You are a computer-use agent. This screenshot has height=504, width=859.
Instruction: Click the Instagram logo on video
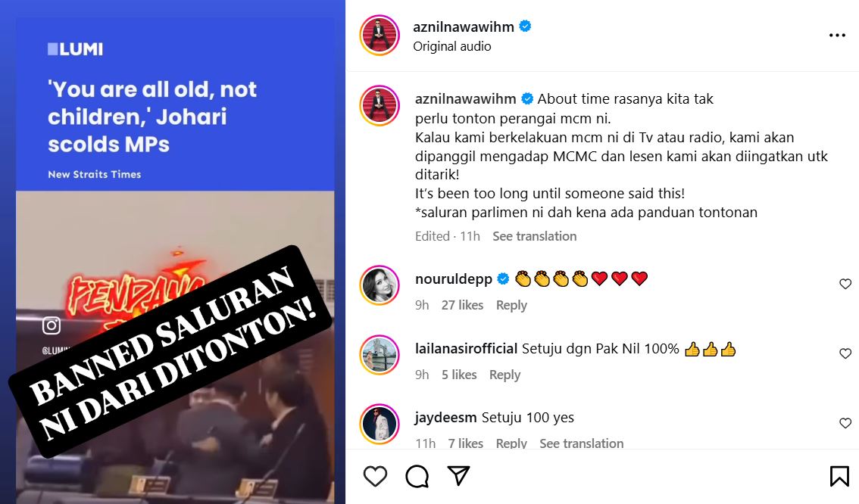click(52, 325)
